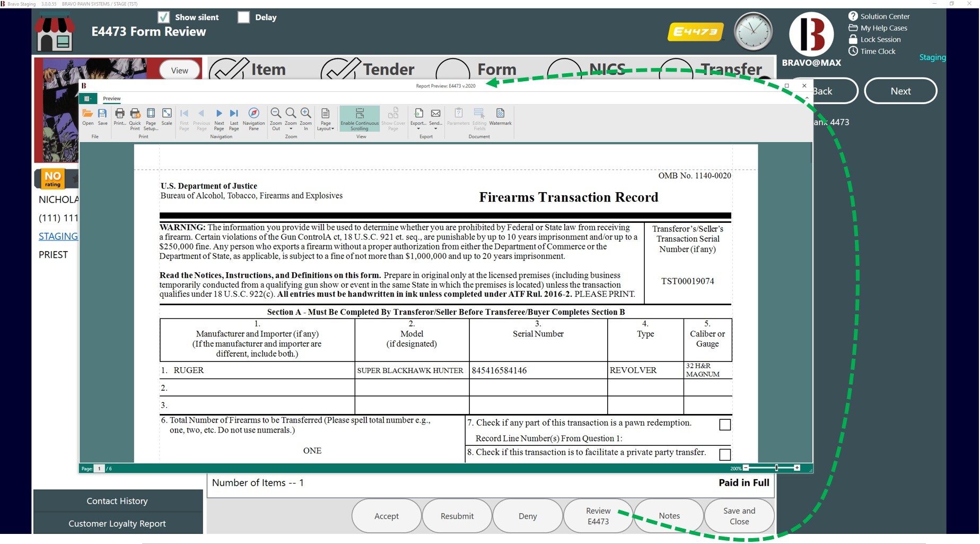Run Quick Print

135,119
